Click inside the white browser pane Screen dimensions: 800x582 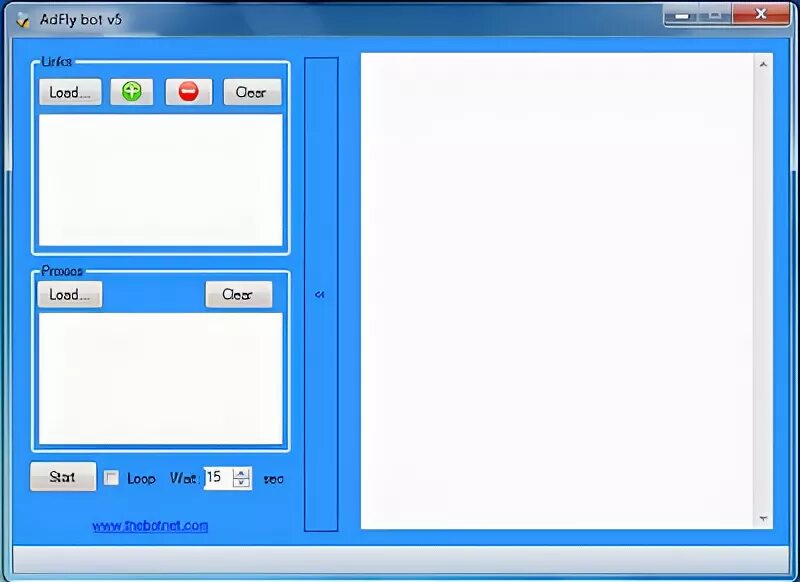tap(557, 291)
